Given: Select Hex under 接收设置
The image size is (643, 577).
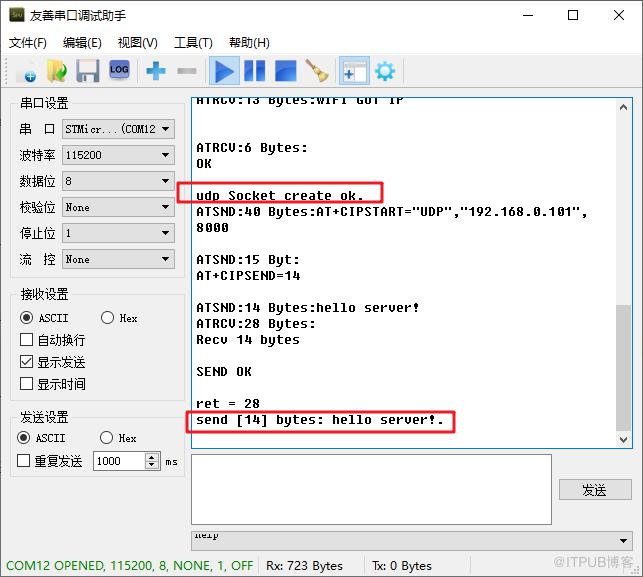Looking at the screenshot, I should 119,318.
